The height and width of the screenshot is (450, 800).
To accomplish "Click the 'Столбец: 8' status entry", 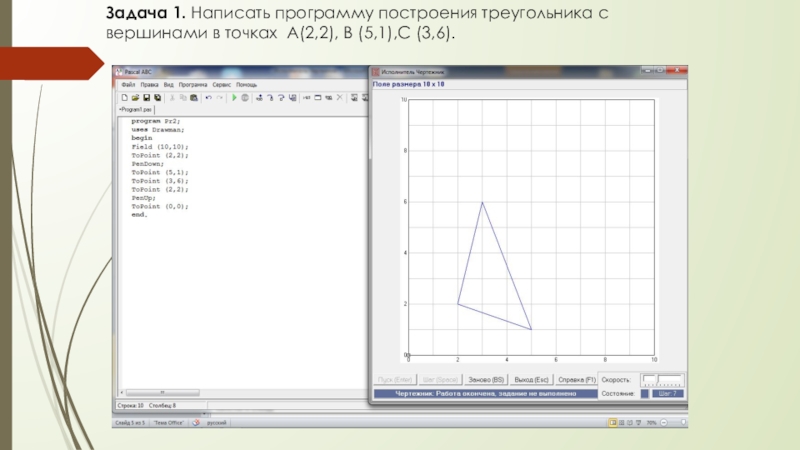I will coord(162,406).
